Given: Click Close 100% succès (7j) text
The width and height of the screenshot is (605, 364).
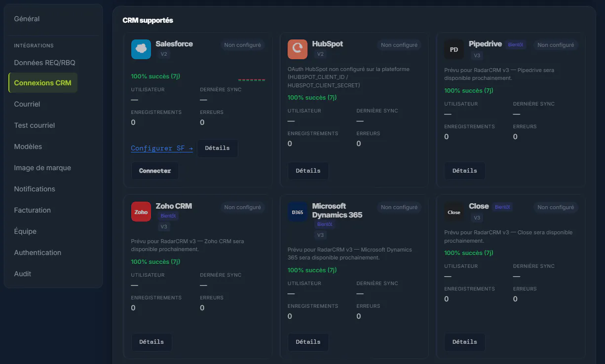Looking at the screenshot, I should (x=469, y=253).
